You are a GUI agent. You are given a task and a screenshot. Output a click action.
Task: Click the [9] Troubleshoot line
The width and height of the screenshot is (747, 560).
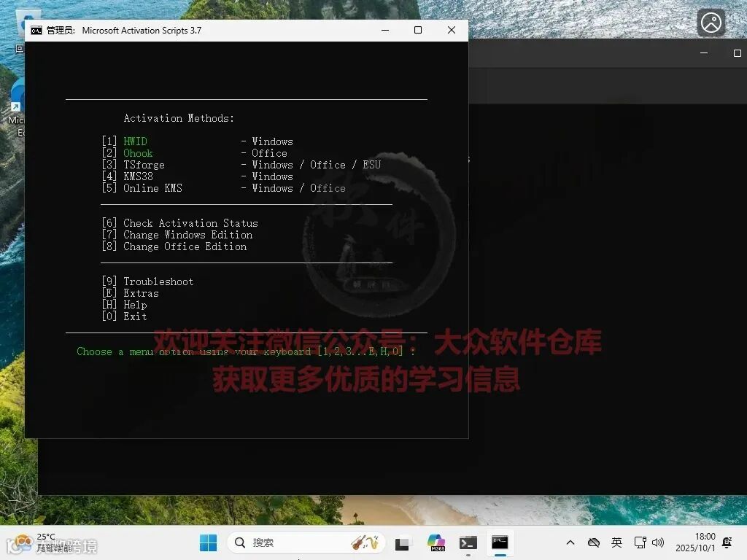(147, 281)
